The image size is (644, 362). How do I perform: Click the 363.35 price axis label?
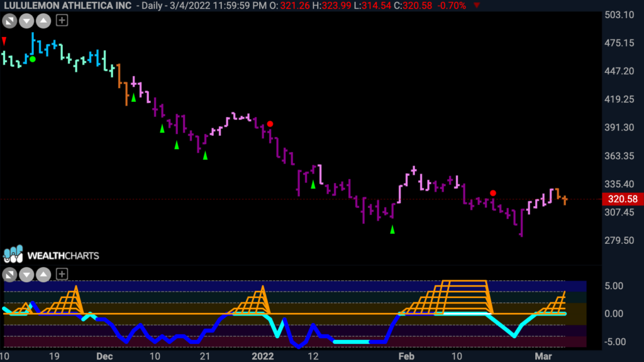(619, 156)
